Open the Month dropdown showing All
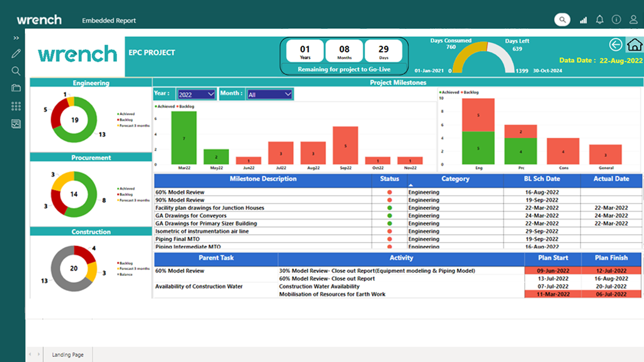Viewport: 644px width, 362px height. pyautogui.click(x=270, y=94)
